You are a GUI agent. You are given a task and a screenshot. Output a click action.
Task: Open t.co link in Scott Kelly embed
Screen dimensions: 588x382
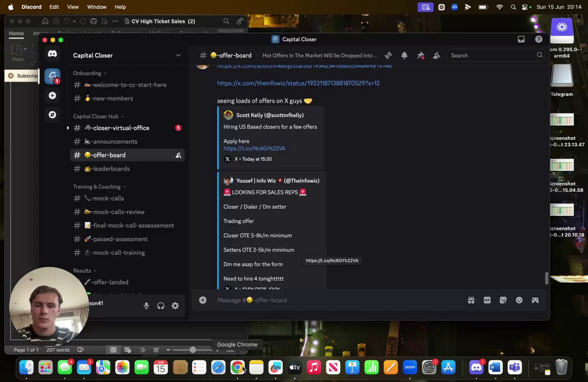click(x=254, y=148)
